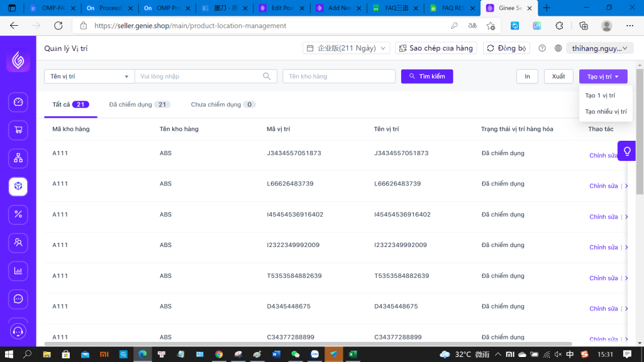The height and width of the screenshot is (362, 644).
Task: Collapse the Tạo vị trí dropdown button
Action: (603, 76)
